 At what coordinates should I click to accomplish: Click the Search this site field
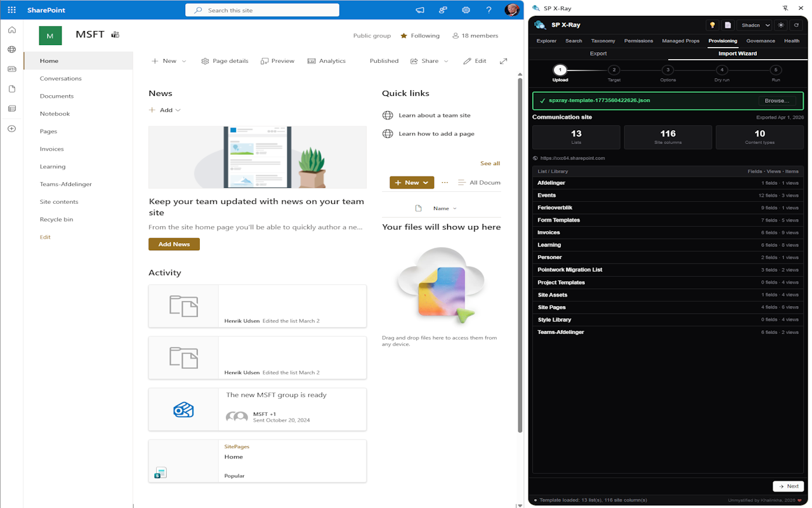coord(262,10)
